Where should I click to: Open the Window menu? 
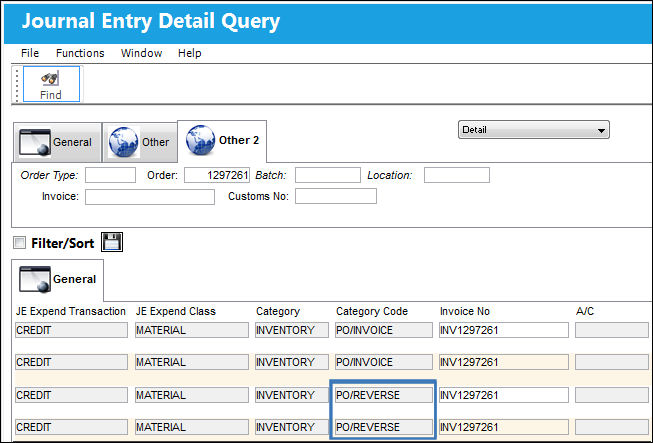[141, 53]
